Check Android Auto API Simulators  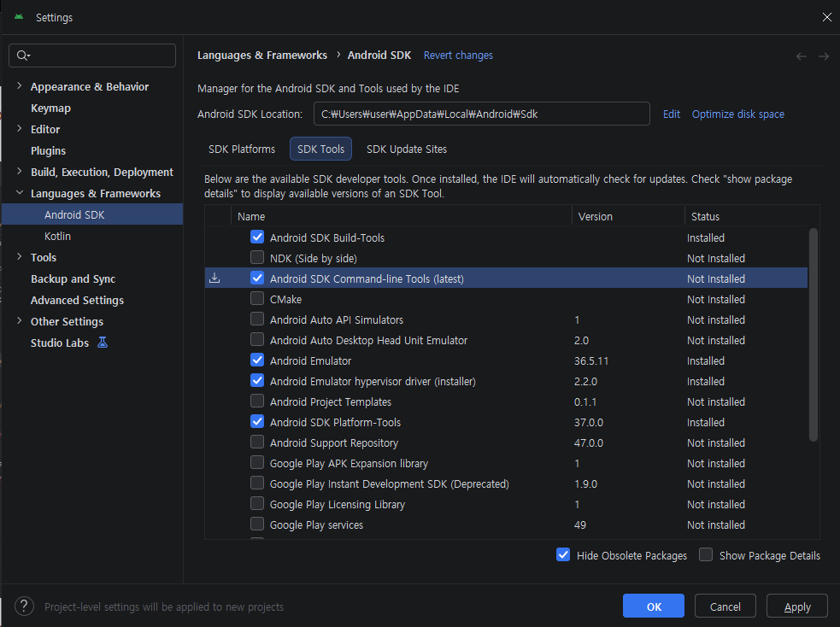[x=257, y=319]
